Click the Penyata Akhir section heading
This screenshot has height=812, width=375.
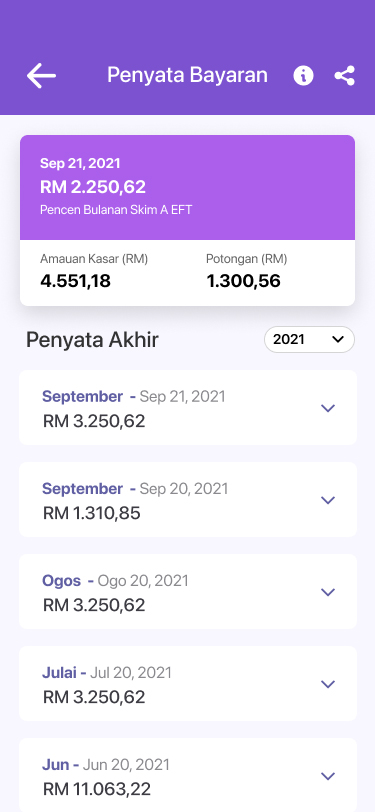coord(92,340)
